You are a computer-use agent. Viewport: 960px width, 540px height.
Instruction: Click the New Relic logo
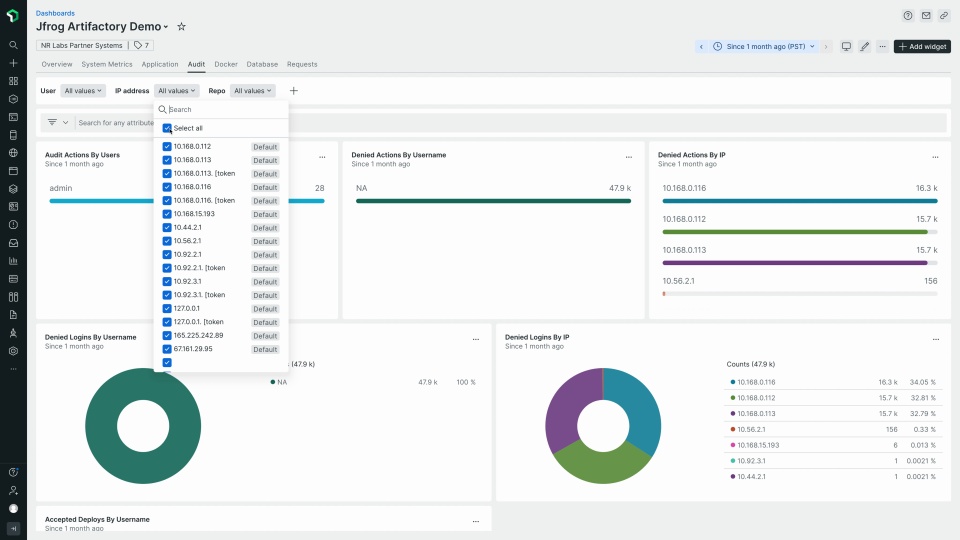click(x=13, y=15)
